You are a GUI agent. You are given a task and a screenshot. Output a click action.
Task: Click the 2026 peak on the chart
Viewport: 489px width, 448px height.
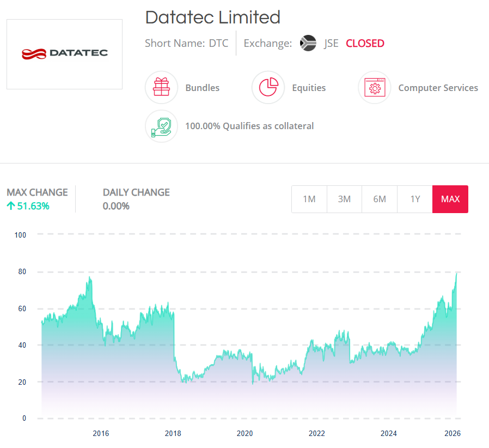pos(456,274)
